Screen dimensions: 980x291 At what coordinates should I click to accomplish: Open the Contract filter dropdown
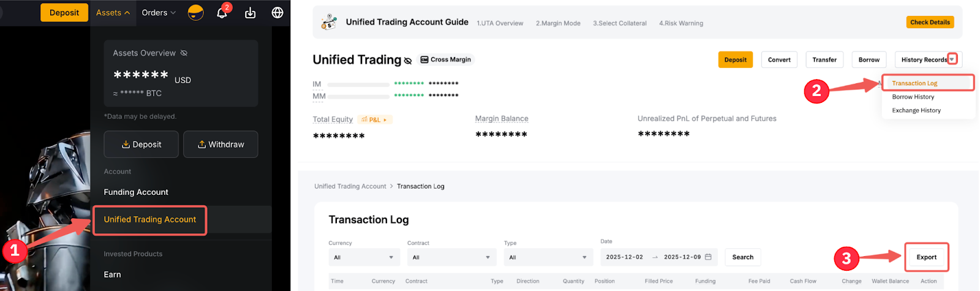(x=451, y=257)
